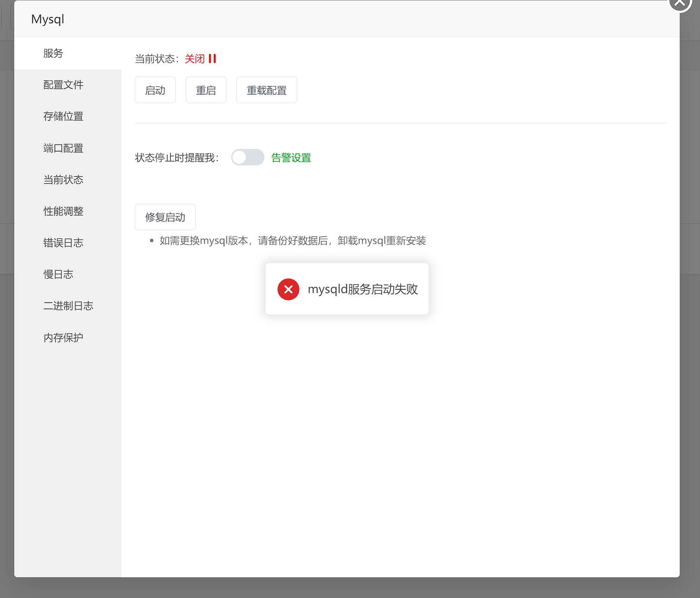Viewport: 700px width, 598px height.
Task: Click the 修复启动 button
Action: point(165,217)
